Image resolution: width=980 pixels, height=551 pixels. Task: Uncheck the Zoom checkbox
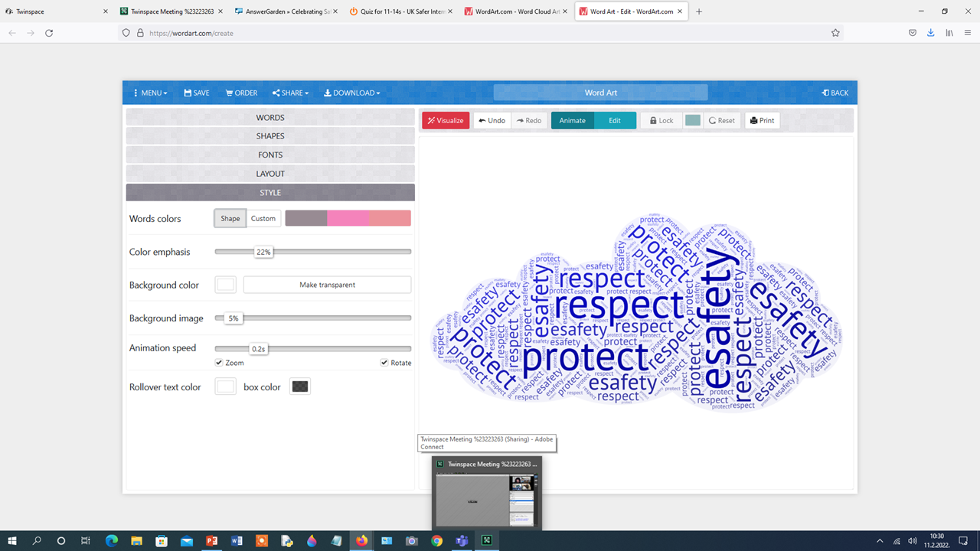tap(219, 363)
